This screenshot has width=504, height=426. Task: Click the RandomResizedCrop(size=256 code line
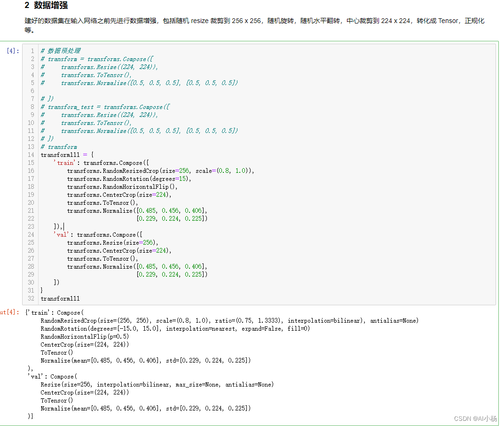(x=160, y=171)
